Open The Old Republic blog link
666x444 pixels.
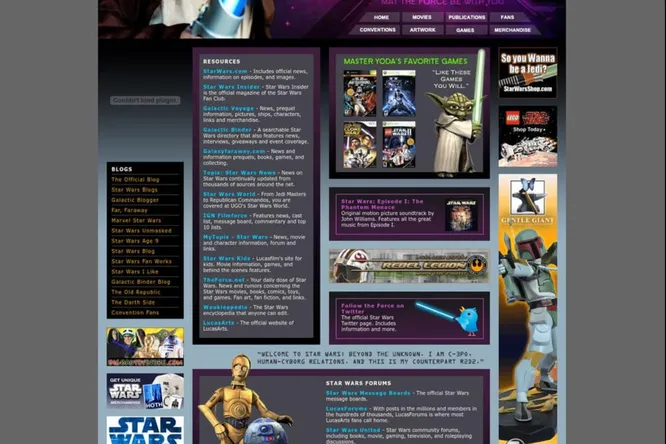[135, 292]
